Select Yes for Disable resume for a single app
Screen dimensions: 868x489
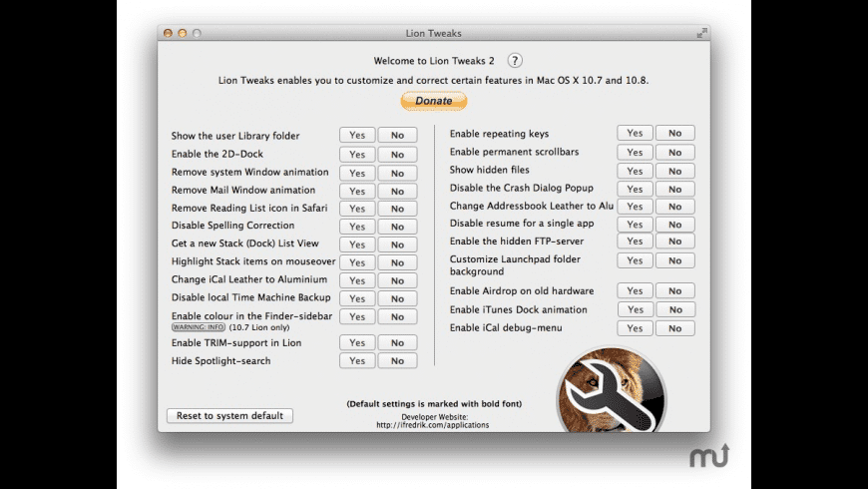[635, 225]
